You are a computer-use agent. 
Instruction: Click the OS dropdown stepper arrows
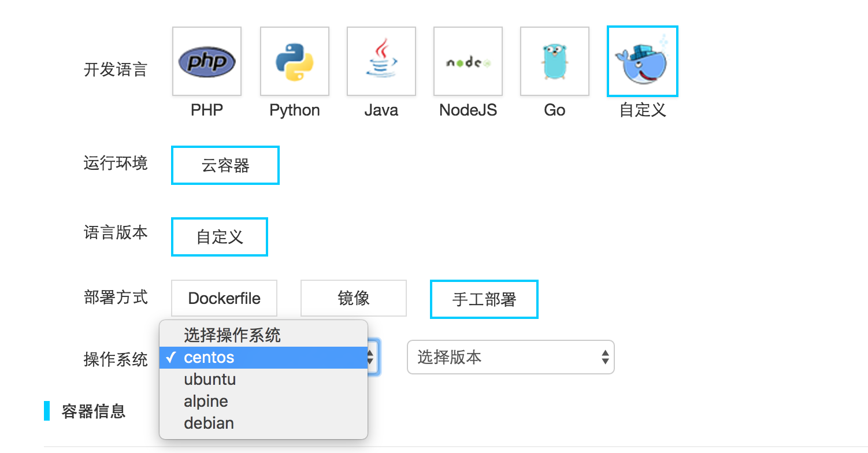(x=371, y=357)
